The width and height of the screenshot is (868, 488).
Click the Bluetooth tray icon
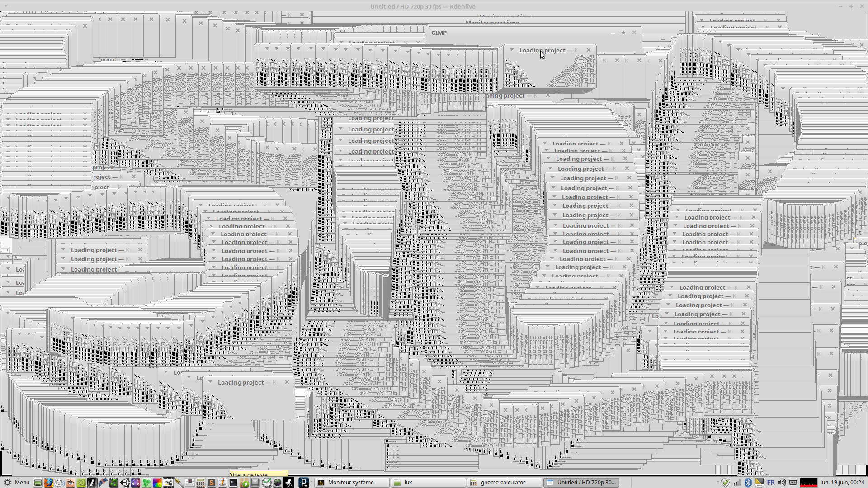748,483
